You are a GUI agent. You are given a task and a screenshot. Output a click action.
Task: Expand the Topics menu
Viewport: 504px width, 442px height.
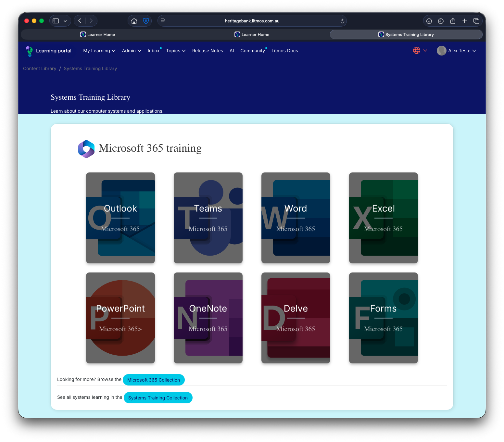(176, 51)
